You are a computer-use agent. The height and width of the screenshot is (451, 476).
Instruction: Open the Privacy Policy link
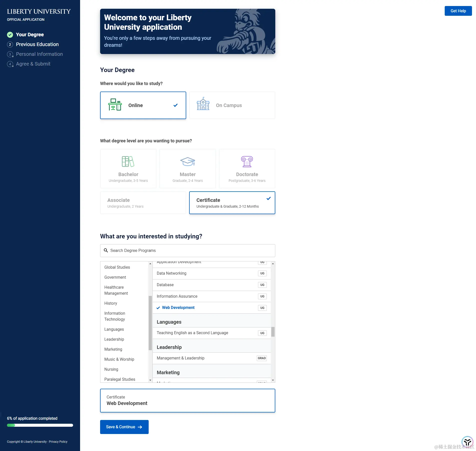[58, 442]
